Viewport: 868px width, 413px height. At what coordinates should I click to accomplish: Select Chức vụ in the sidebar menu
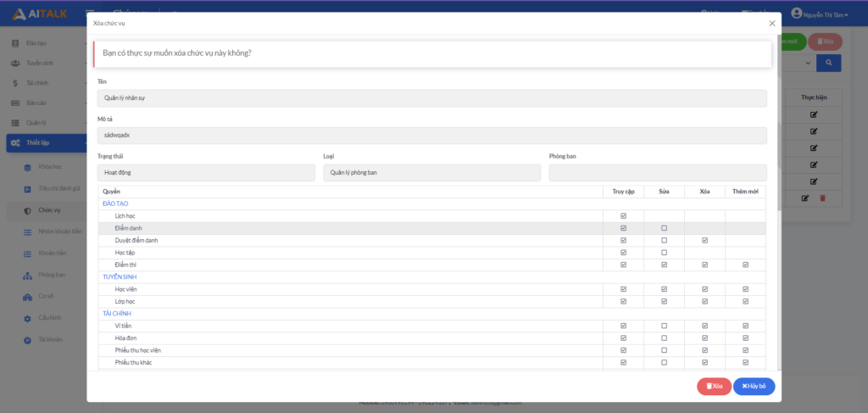(x=49, y=209)
